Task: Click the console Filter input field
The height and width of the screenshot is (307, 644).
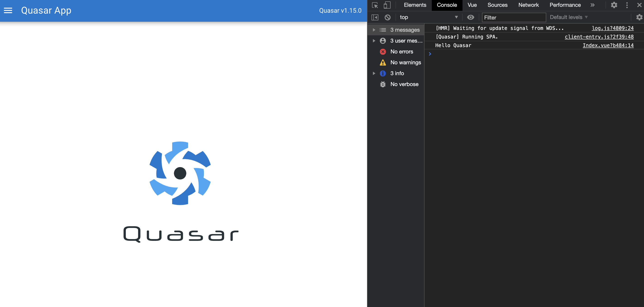Action: [x=513, y=17]
